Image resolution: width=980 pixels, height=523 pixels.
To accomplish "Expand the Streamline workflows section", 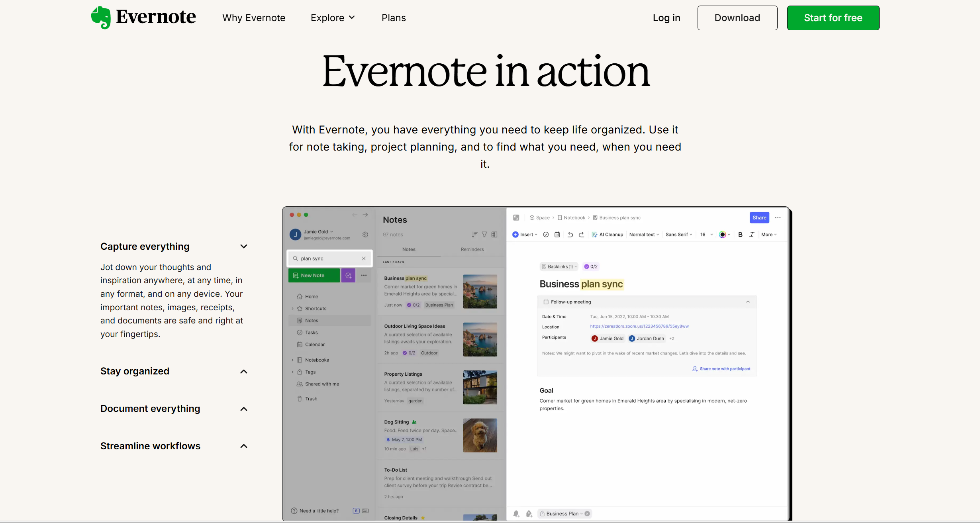I will tap(244, 446).
